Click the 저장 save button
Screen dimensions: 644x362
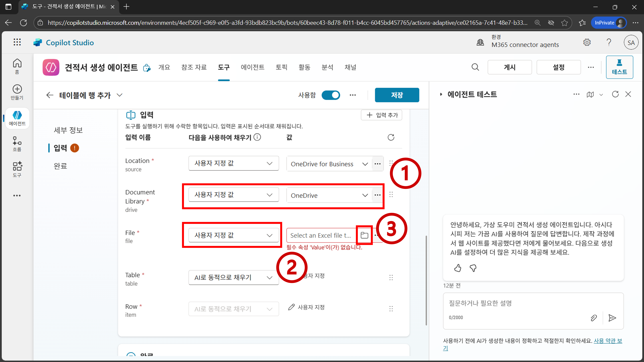(397, 95)
